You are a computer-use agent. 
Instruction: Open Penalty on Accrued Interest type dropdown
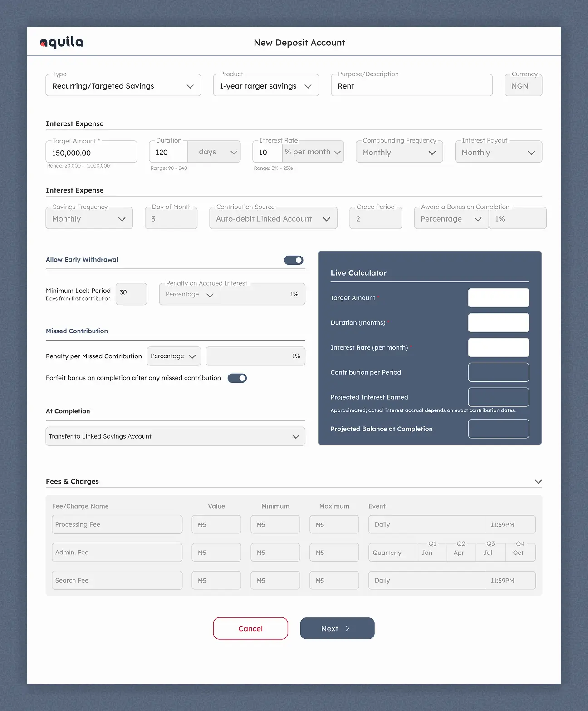pos(190,294)
